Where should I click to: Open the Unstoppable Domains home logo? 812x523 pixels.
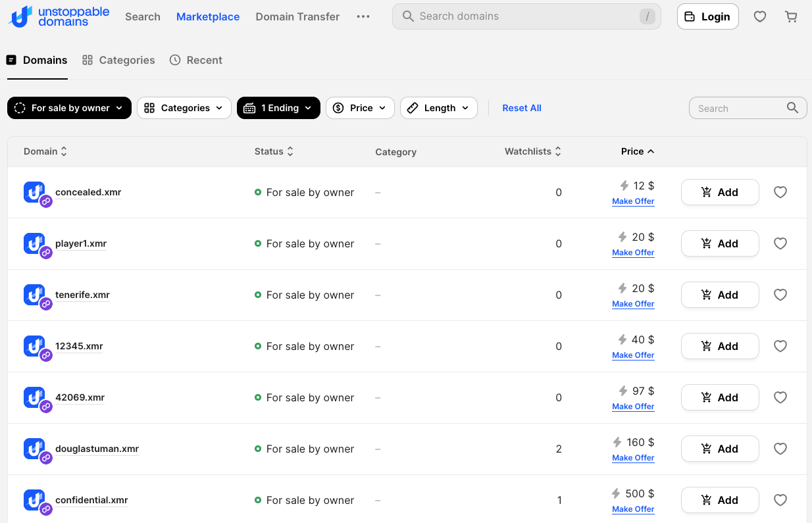point(59,16)
